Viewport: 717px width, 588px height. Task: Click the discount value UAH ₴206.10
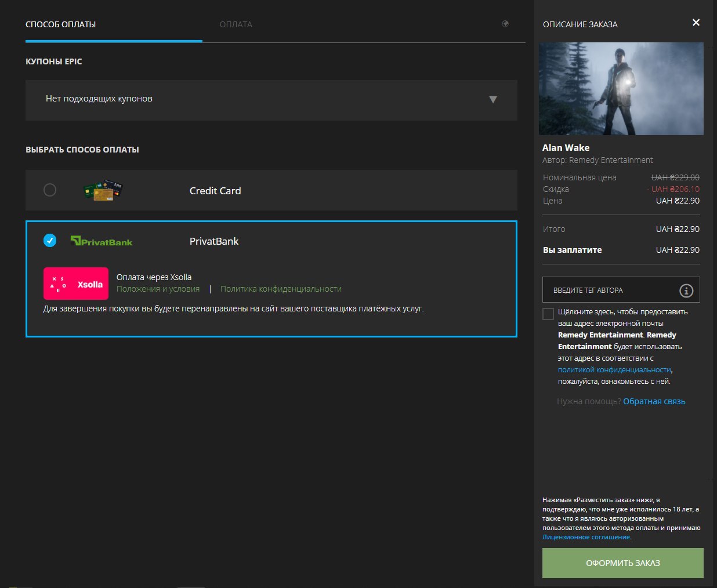(673, 189)
